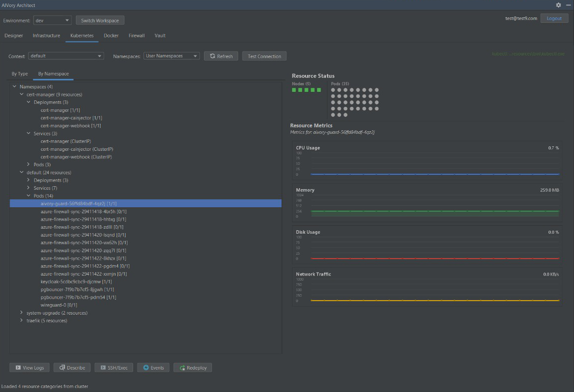Select pod azure-firewall-sync-29411418-4br5h
574x392 pixels.
click(83, 211)
